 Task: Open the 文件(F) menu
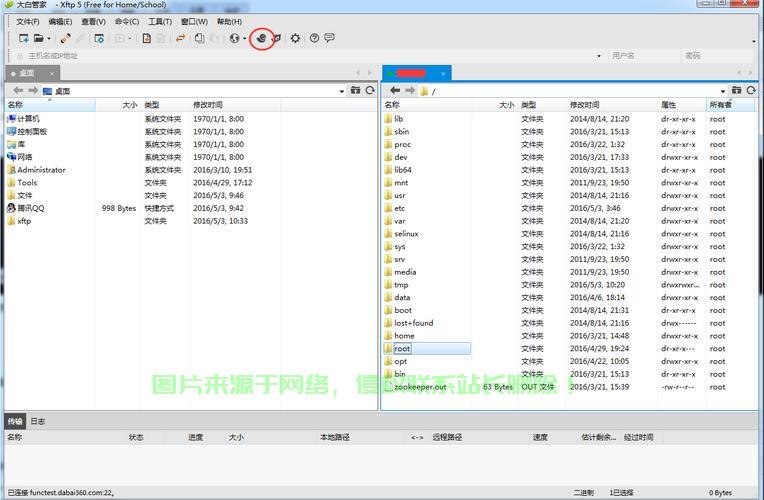[x=28, y=21]
